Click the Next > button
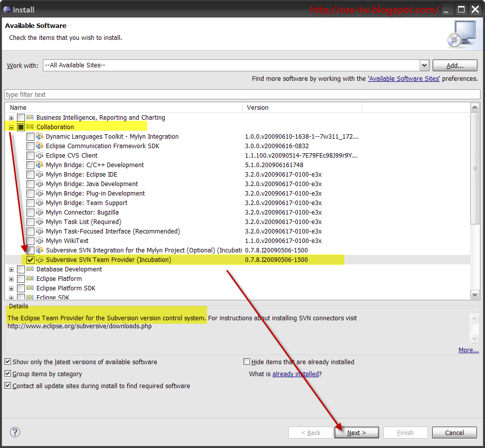485x448 pixels. (x=356, y=433)
